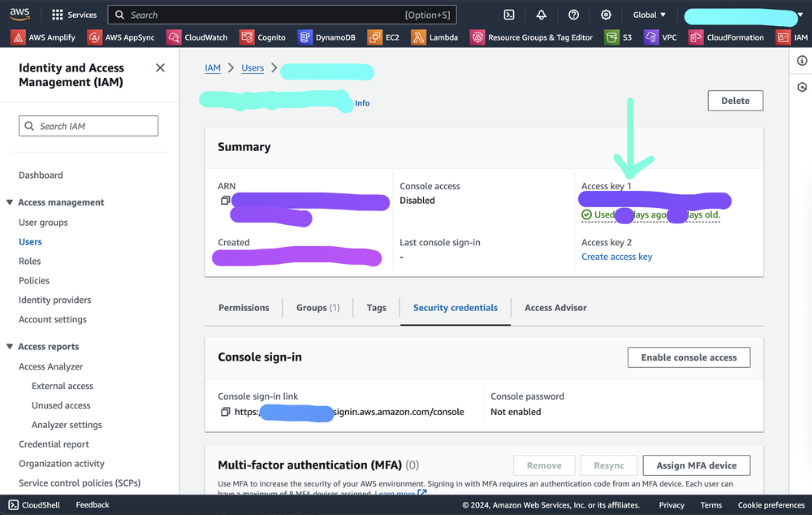Open User groups in sidebar
The width and height of the screenshot is (812, 515).
[x=43, y=223]
